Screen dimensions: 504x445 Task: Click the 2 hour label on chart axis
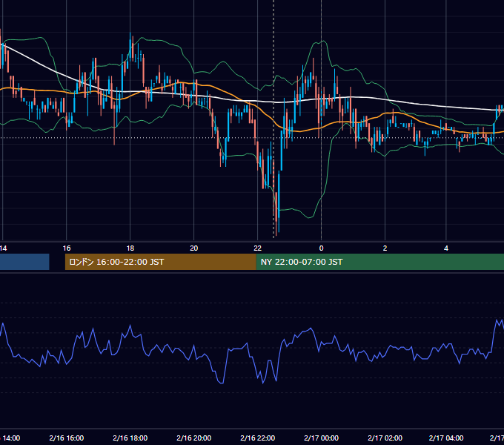click(x=385, y=248)
